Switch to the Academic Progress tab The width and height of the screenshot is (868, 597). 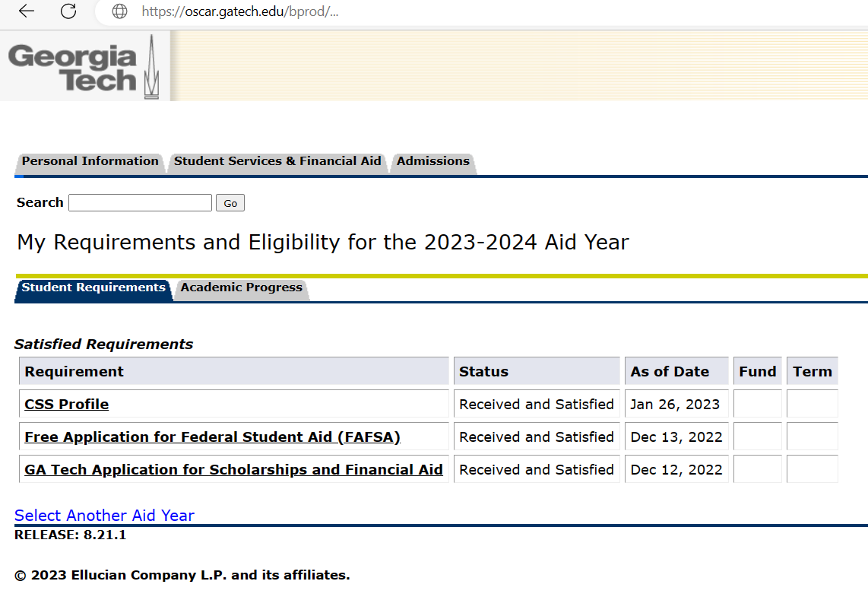(x=241, y=287)
